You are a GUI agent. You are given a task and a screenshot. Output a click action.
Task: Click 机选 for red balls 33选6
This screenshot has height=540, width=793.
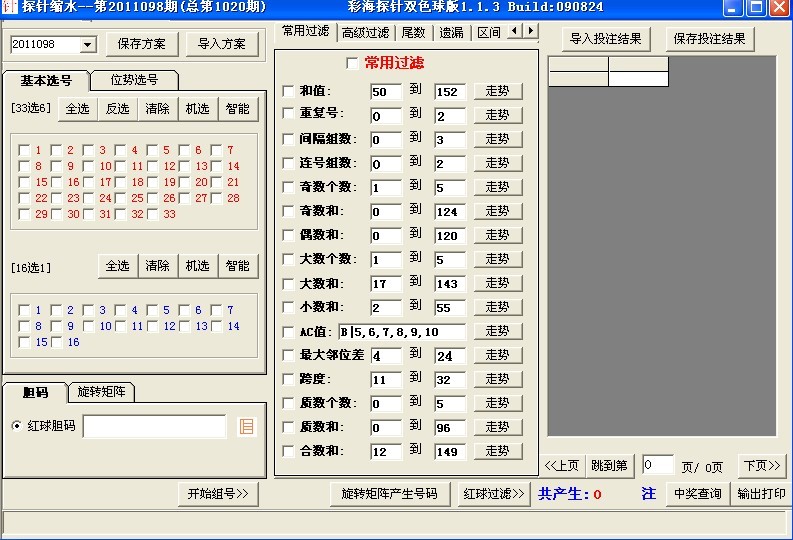pos(198,109)
